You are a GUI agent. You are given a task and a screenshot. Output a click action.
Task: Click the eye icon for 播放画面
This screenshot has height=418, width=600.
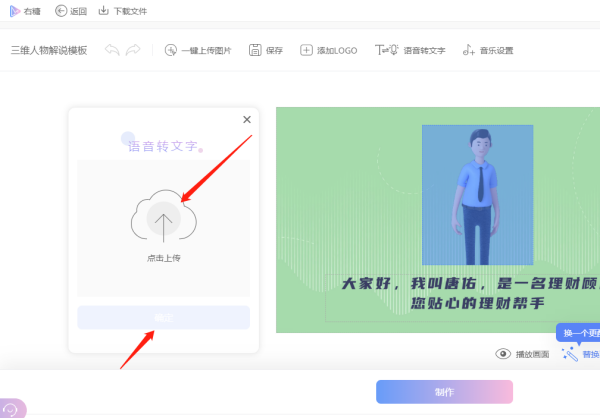(503, 354)
